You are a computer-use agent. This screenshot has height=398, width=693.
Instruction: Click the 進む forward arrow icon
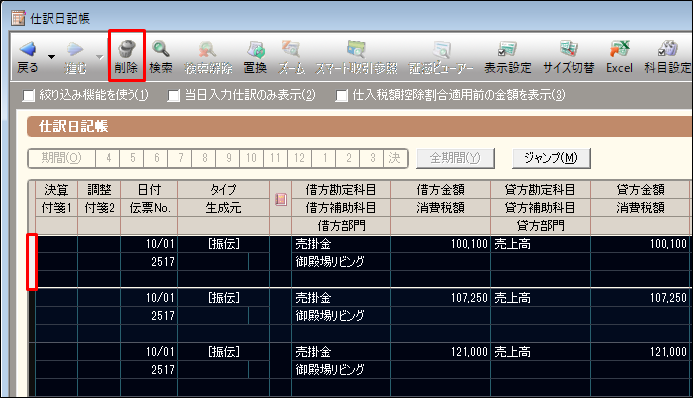point(75,49)
